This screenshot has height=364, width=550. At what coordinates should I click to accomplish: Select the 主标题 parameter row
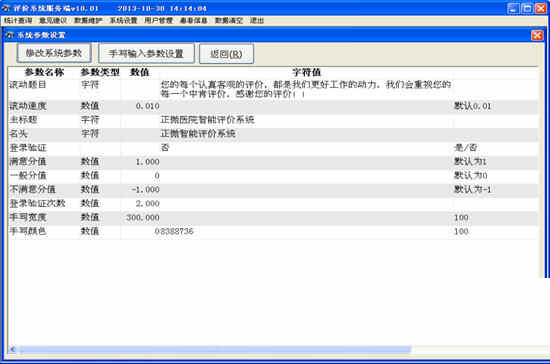[x=273, y=120]
